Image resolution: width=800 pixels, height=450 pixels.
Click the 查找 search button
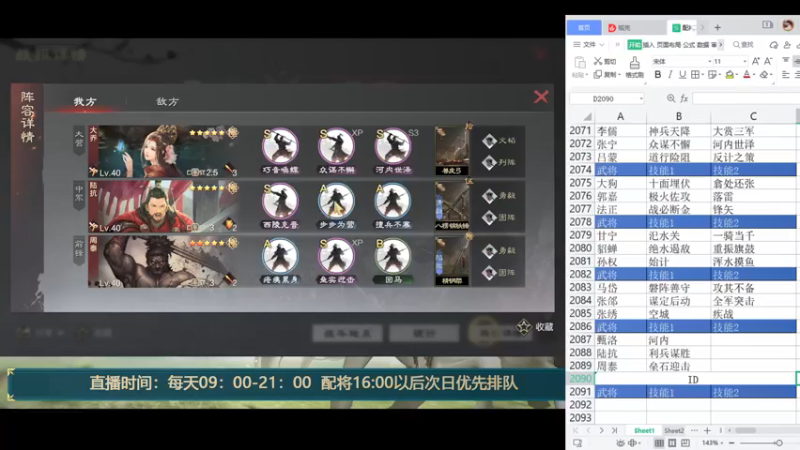pyautogui.click(x=743, y=45)
